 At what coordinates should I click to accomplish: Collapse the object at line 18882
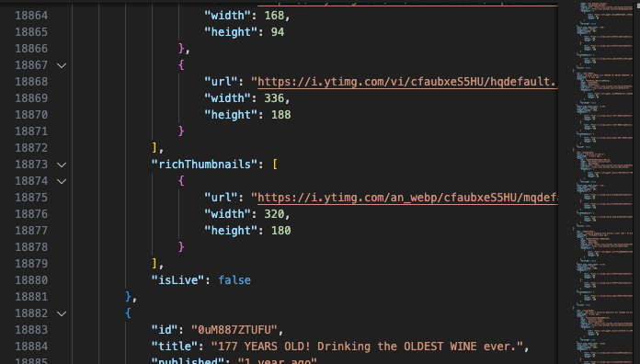[62, 313]
